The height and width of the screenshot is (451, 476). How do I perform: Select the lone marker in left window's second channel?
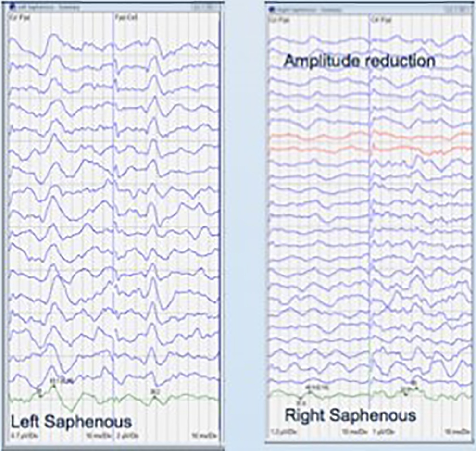click(154, 396)
